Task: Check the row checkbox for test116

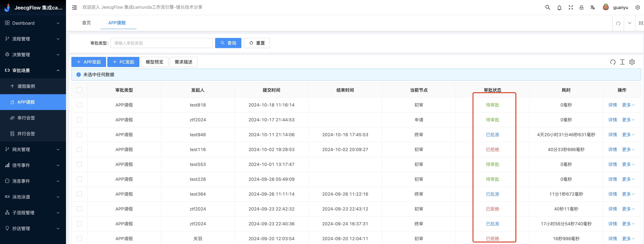Action: [x=79, y=149]
